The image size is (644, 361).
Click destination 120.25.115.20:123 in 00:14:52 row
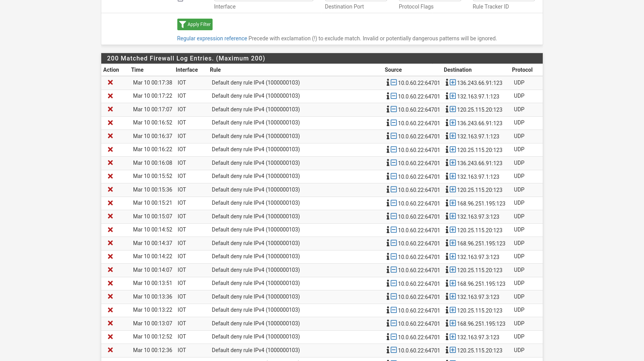coord(480,230)
